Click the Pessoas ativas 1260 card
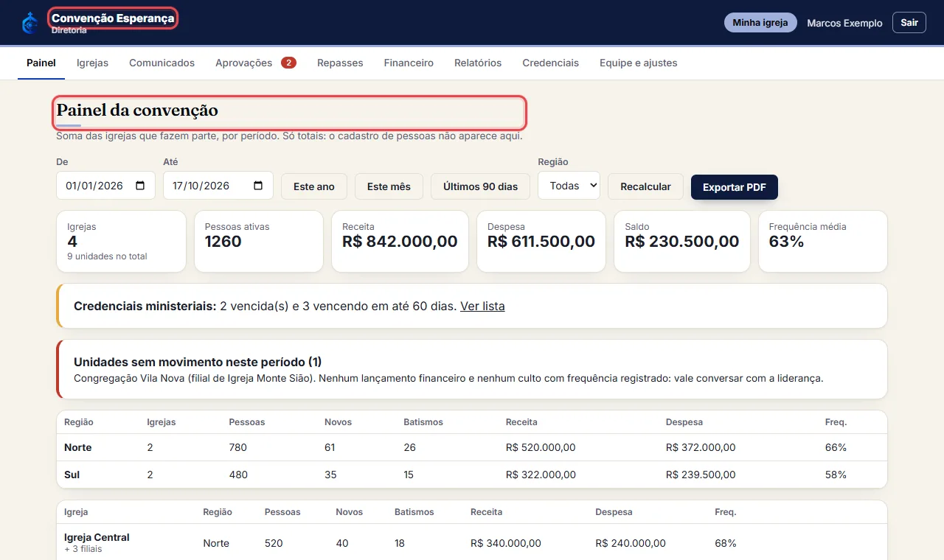The image size is (944, 560). 259,242
